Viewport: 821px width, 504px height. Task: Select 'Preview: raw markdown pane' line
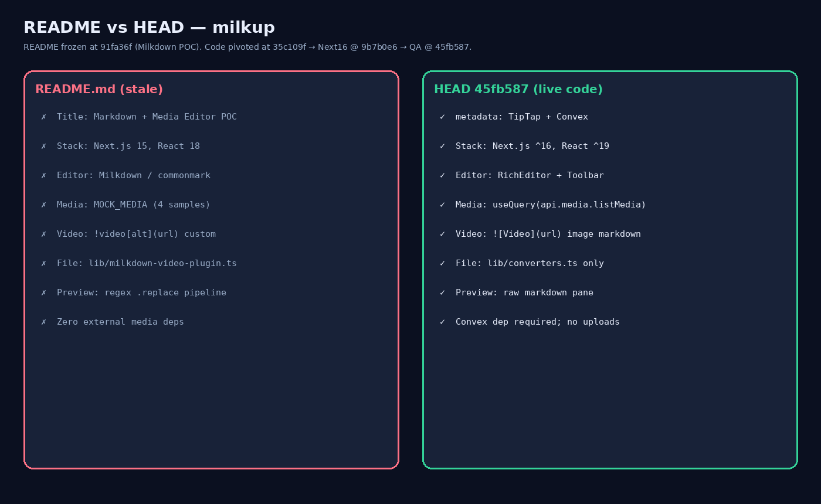tap(524, 292)
